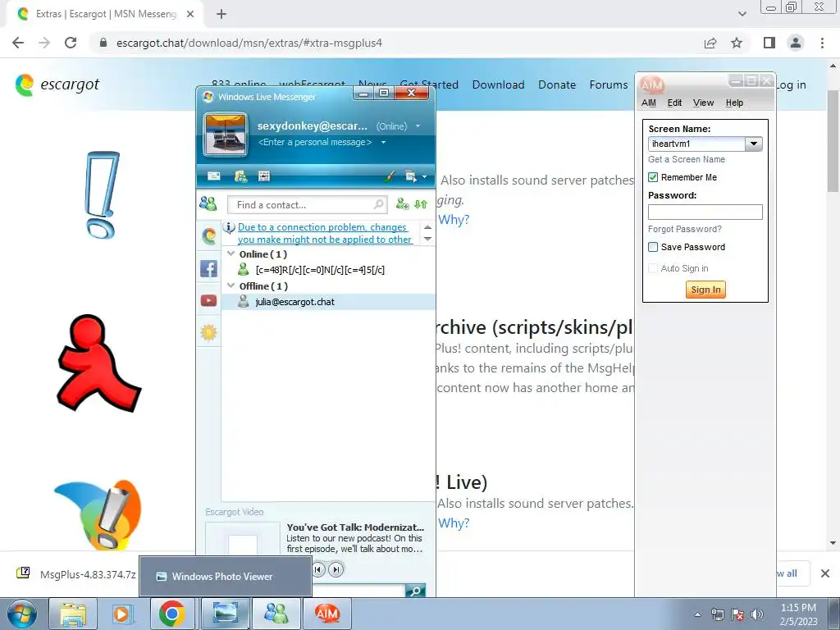The height and width of the screenshot is (630, 840).
Task: Click the volume speaker tray icon
Action: [756, 614]
